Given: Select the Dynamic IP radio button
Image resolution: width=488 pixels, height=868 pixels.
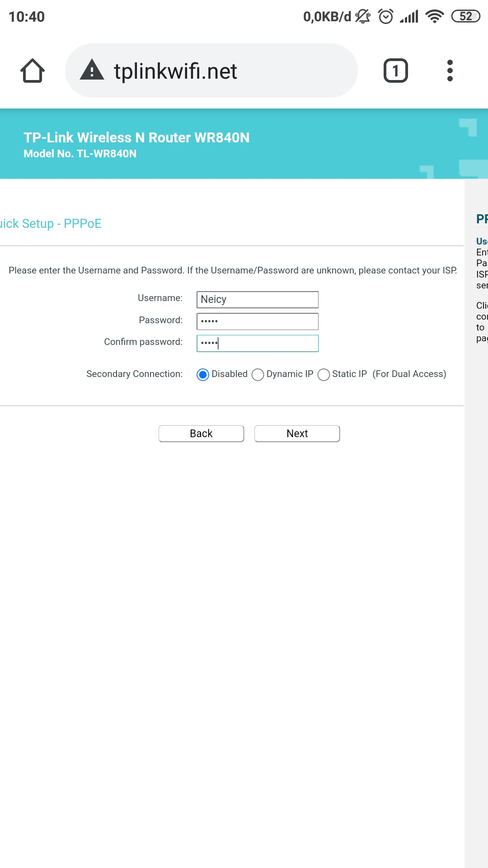Looking at the screenshot, I should point(258,375).
